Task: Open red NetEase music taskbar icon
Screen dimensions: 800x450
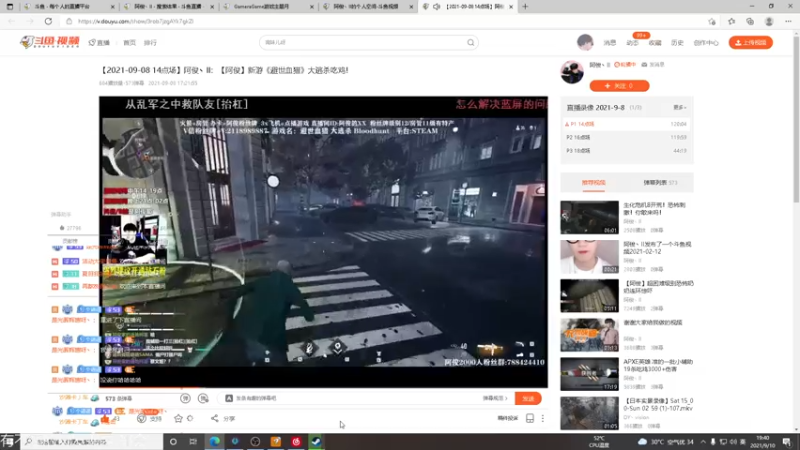Action: coord(296,442)
